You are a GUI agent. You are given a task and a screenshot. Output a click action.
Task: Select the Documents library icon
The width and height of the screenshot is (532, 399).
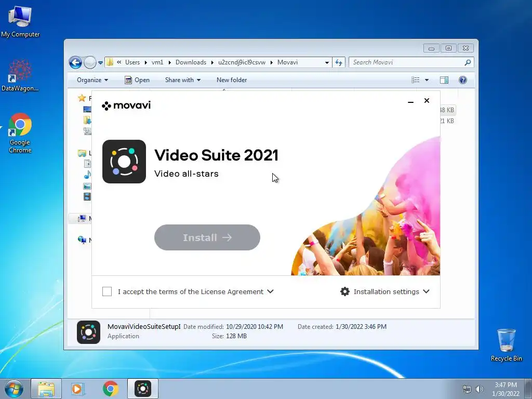87,164
